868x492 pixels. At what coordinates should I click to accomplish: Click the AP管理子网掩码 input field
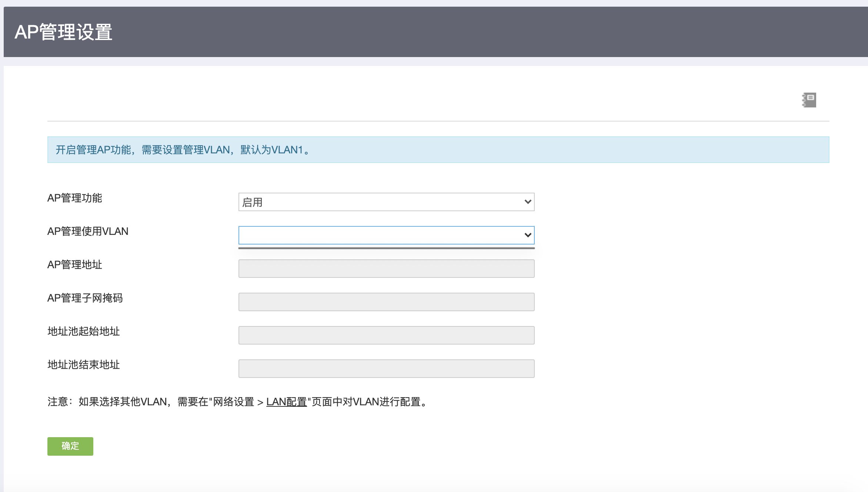(386, 302)
